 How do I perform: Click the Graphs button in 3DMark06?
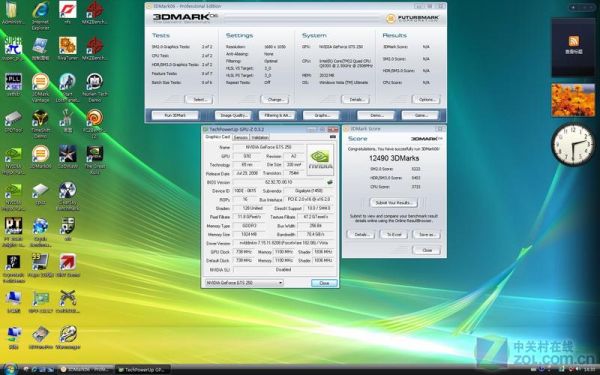321,115
